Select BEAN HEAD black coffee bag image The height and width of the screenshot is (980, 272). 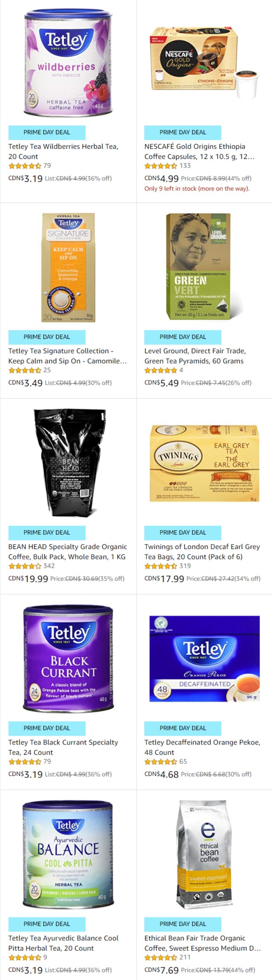click(69, 462)
